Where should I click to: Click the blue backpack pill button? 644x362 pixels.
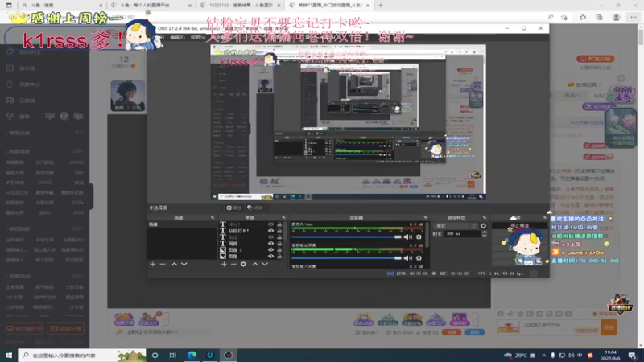coord(474,332)
